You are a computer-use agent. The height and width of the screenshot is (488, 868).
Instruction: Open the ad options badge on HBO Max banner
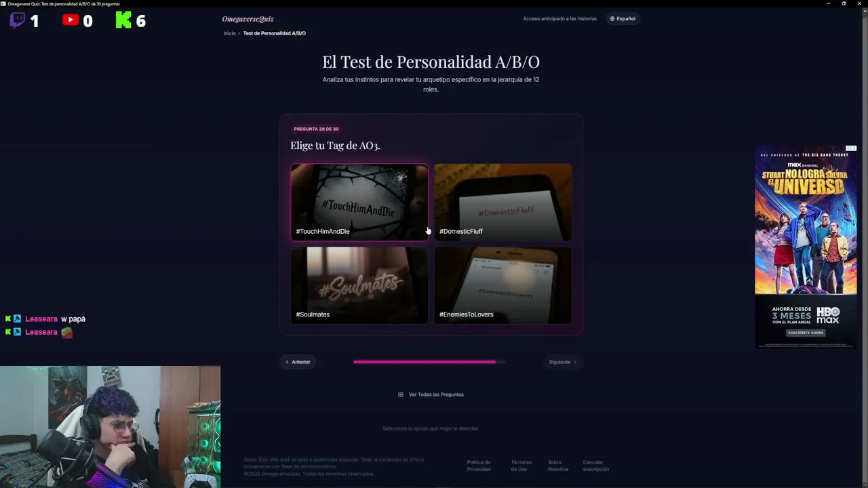tap(851, 148)
